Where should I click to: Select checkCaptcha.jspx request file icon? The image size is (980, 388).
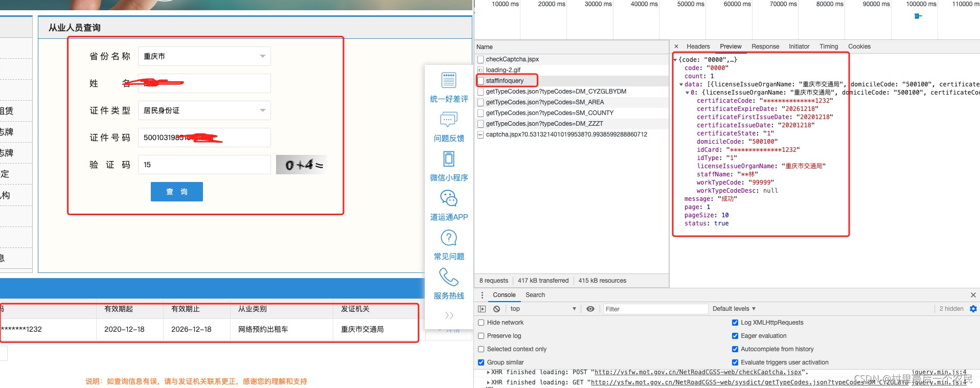click(x=481, y=59)
